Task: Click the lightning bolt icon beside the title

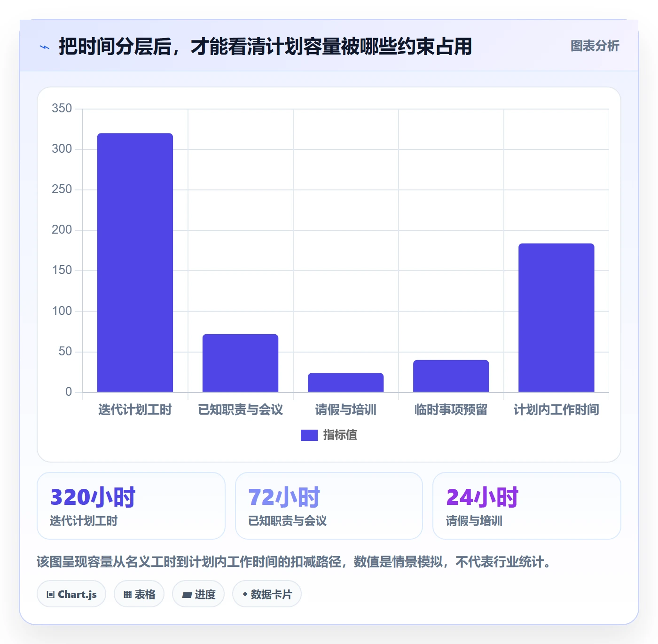Action: [45, 47]
